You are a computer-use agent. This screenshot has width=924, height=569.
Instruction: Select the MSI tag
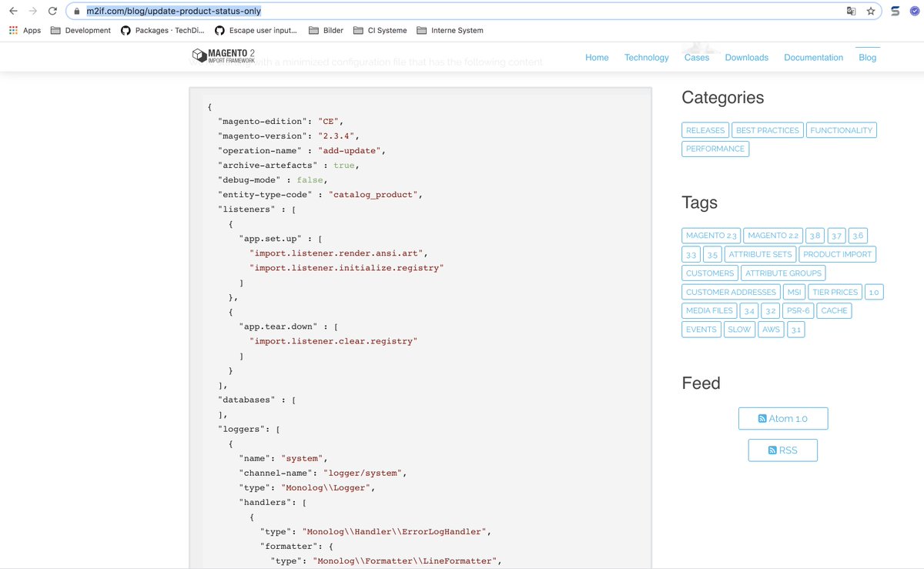point(795,292)
